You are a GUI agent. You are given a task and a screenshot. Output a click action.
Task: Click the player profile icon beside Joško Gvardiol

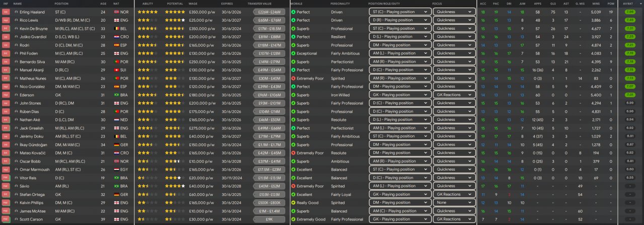pos(16,36)
